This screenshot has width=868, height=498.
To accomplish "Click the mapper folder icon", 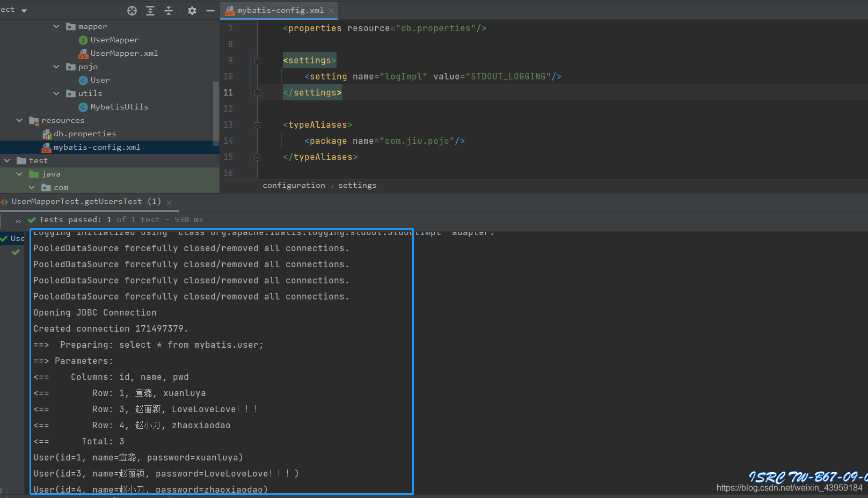I will 71,26.
